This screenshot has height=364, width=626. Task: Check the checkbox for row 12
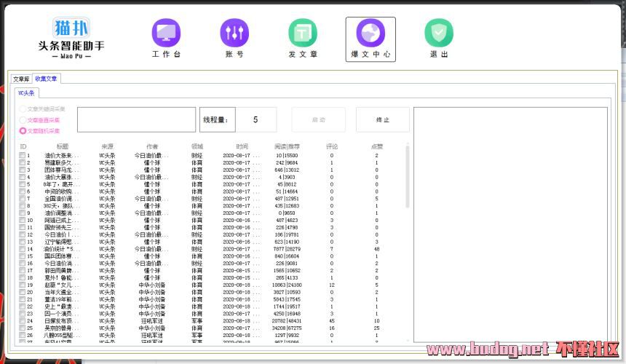[x=23, y=234]
